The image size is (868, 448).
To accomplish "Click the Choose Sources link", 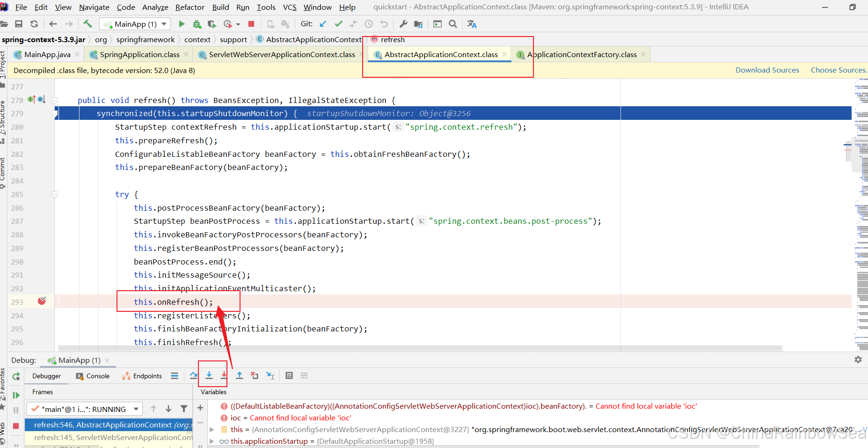I will click(x=838, y=70).
